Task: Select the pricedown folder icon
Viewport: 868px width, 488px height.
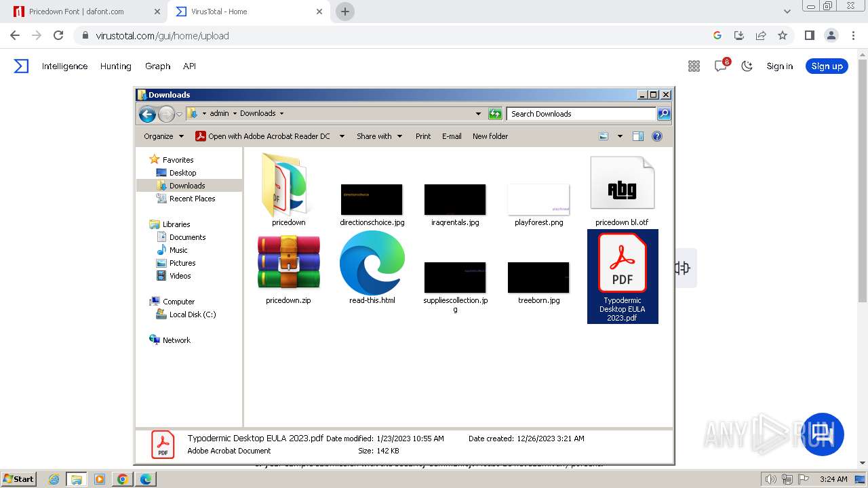Action: tap(289, 185)
